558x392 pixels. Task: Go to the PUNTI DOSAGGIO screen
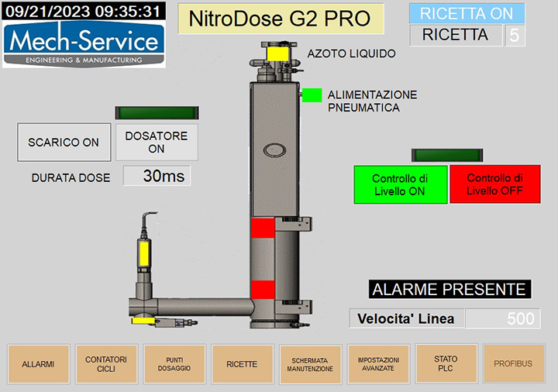[174, 364]
